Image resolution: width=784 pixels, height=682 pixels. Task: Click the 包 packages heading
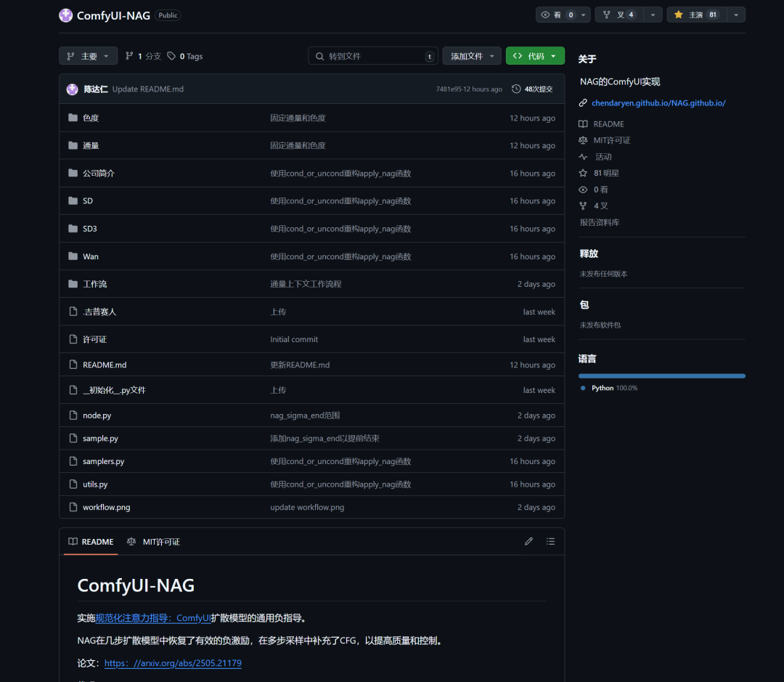pyautogui.click(x=584, y=305)
